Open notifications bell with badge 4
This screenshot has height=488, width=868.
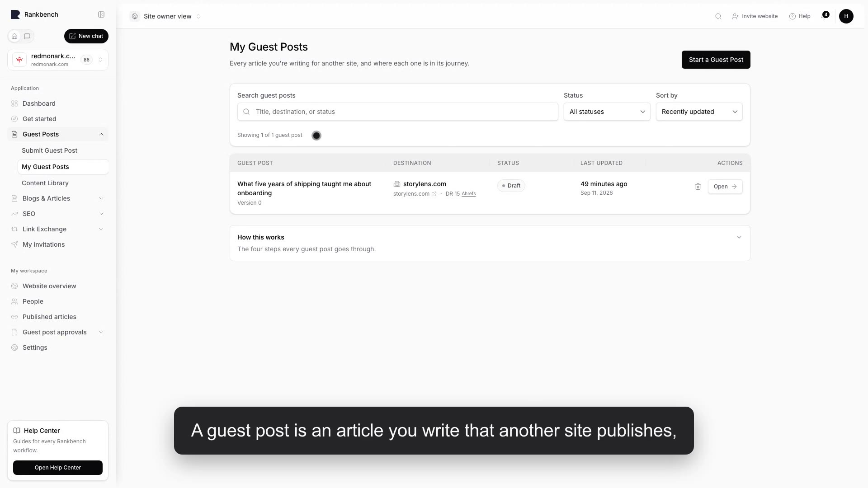click(x=825, y=16)
